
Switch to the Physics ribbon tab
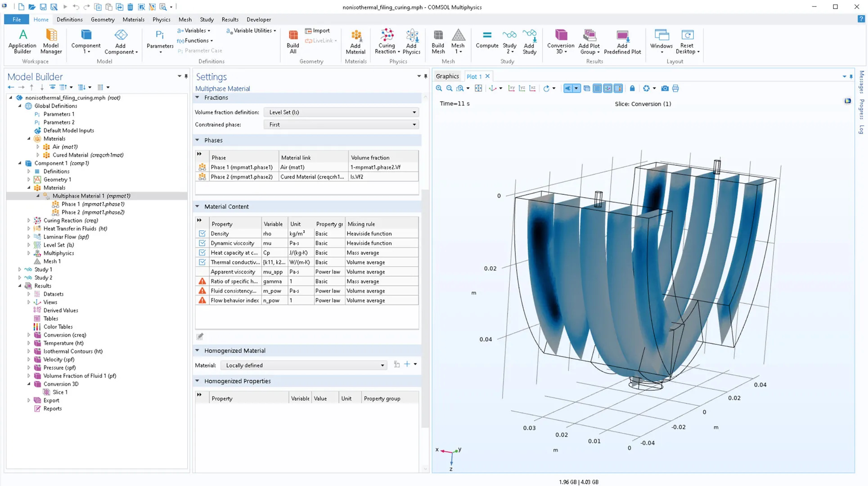point(161,19)
